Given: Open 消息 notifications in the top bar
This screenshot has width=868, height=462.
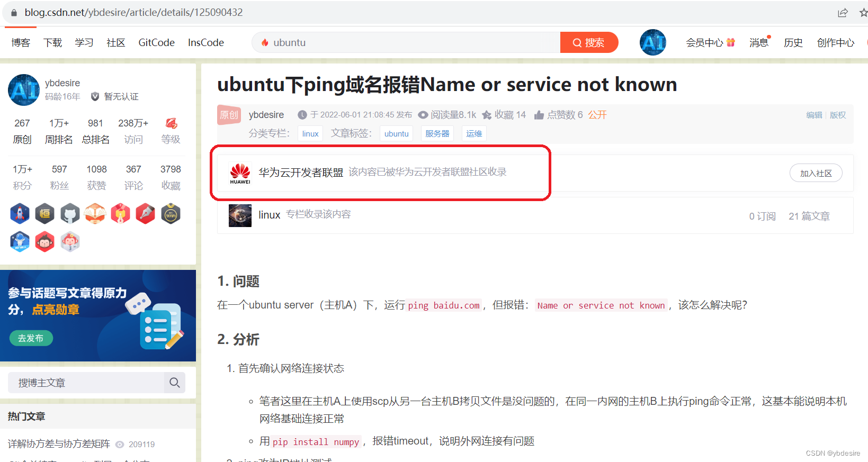Looking at the screenshot, I should [x=758, y=42].
